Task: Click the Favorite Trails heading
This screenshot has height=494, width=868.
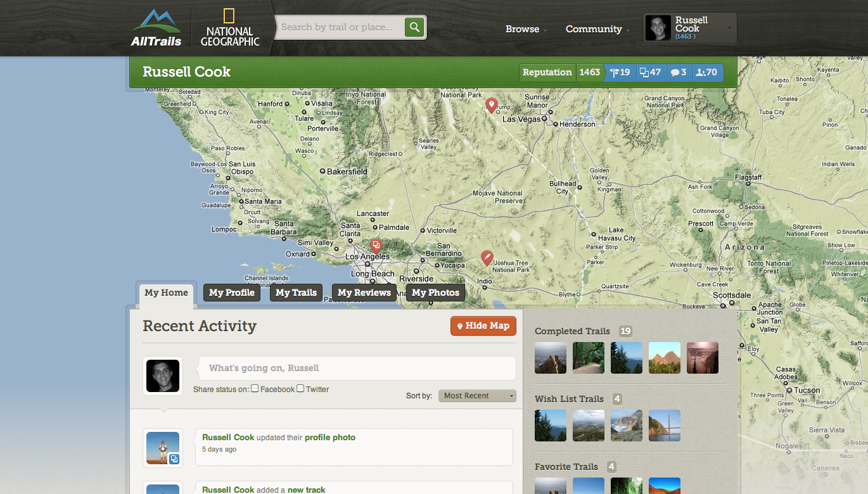Action: (x=566, y=467)
